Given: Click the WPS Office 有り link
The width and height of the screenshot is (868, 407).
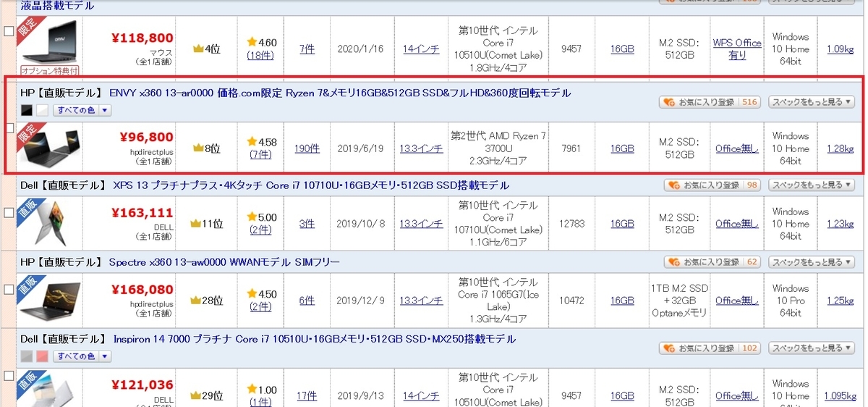Looking at the screenshot, I should 737,49.
